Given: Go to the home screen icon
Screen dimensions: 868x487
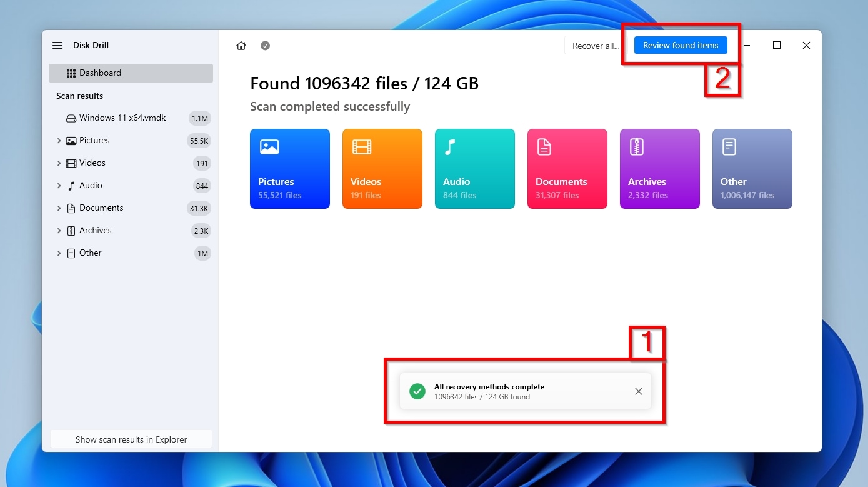Looking at the screenshot, I should tap(241, 46).
